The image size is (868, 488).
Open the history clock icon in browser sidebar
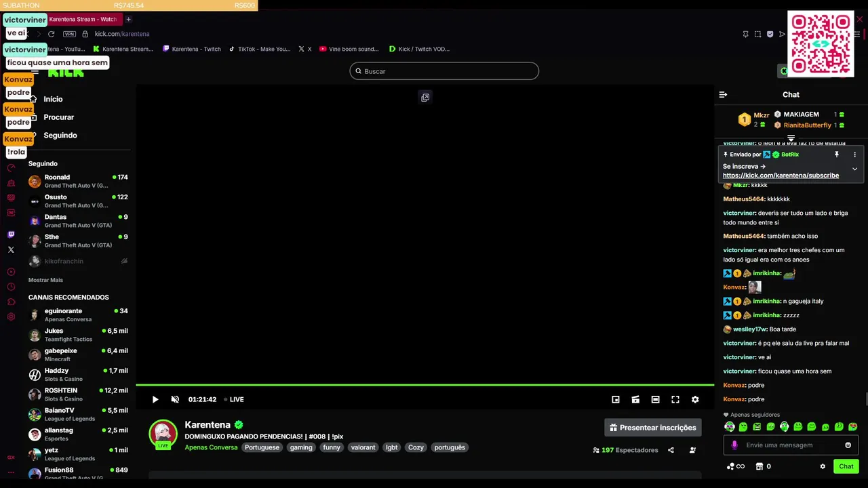(11, 287)
